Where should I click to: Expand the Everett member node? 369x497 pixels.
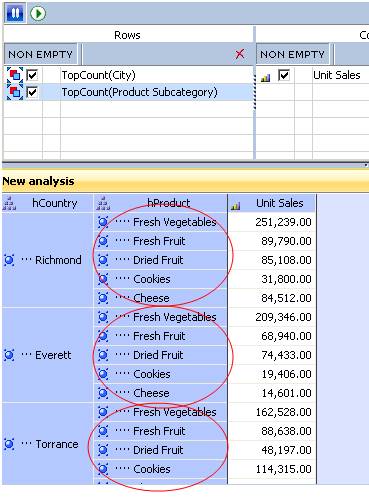click(x=9, y=355)
